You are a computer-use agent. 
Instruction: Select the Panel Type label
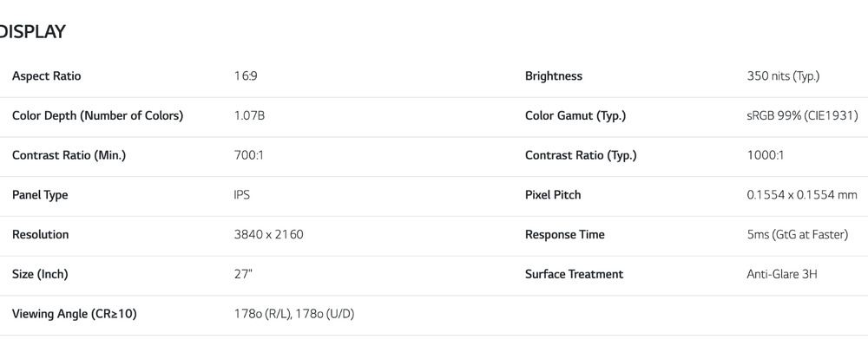(40, 195)
